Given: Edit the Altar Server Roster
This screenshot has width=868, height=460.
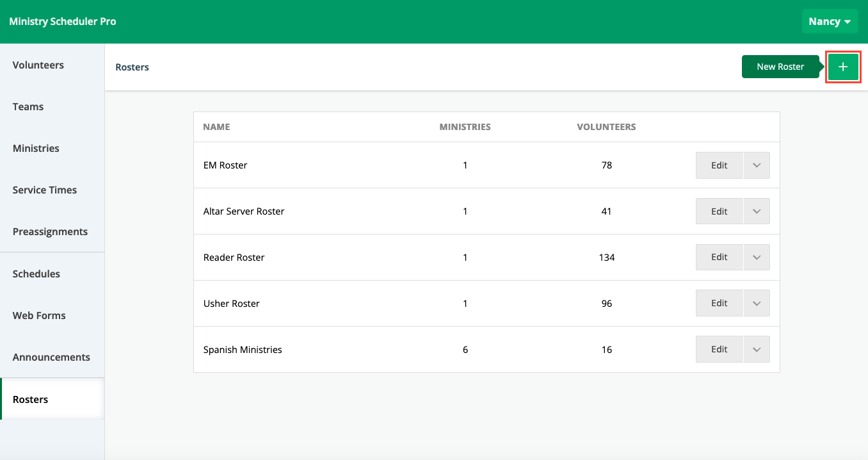Looking at the screenshot, I should point(719,211).
